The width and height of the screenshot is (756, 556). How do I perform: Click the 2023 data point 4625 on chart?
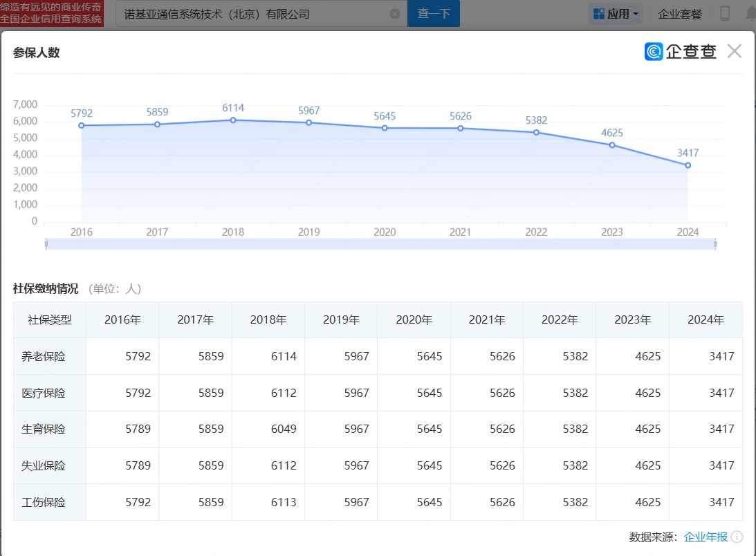(x=612, y=145)
